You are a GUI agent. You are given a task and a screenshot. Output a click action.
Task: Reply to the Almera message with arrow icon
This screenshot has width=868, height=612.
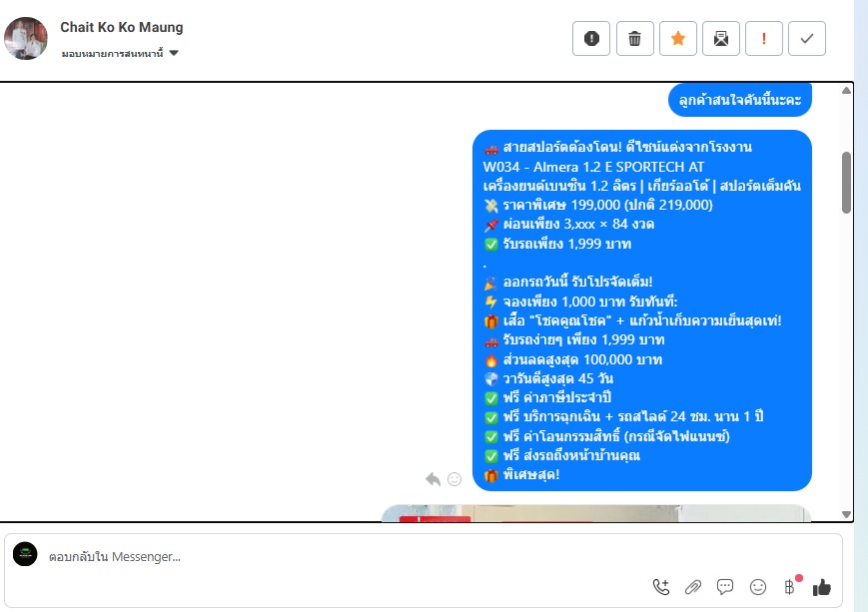(x=433, y=479)
